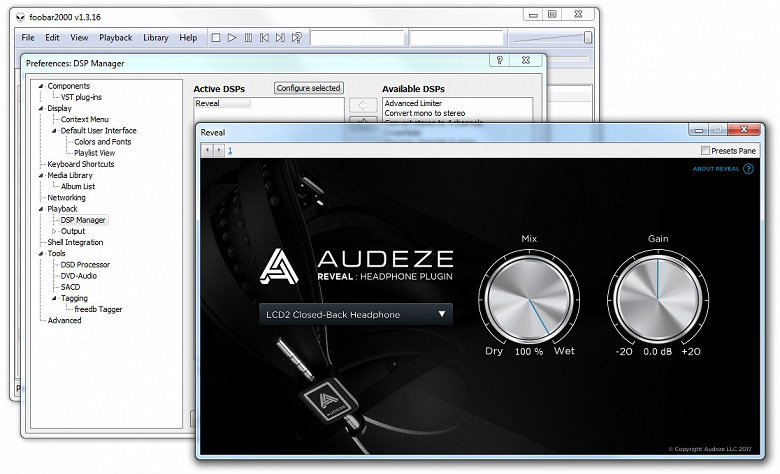Open the Edit menu
Image resolution: width=780 pixels, height=474 pixels.
52,38
